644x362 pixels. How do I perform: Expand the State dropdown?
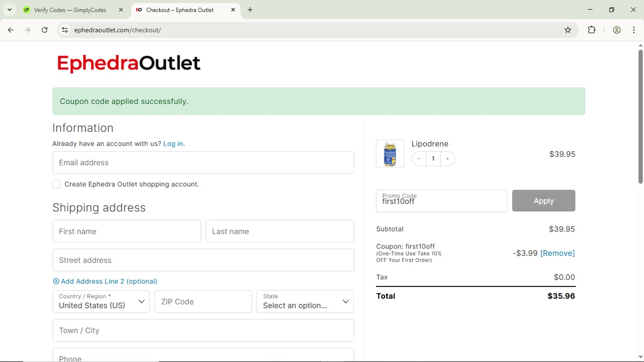pyautogui.click(x=305, y=301)
